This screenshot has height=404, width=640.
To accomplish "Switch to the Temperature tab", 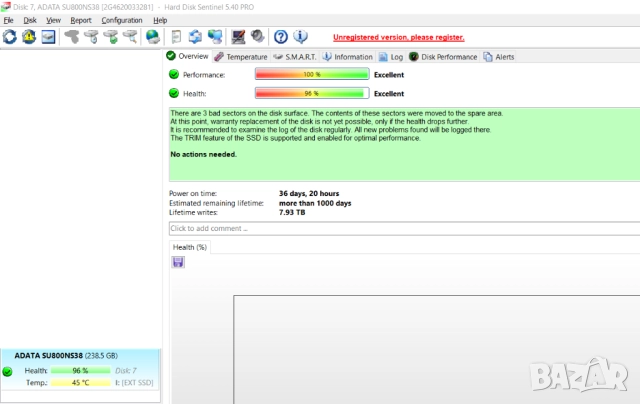I will click(240, 57).
